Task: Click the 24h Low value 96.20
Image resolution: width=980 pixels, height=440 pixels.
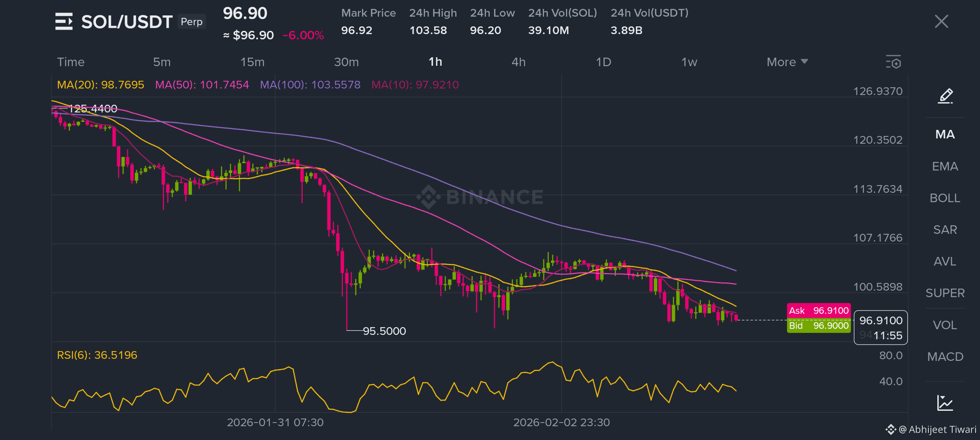Action: point(486,30)
